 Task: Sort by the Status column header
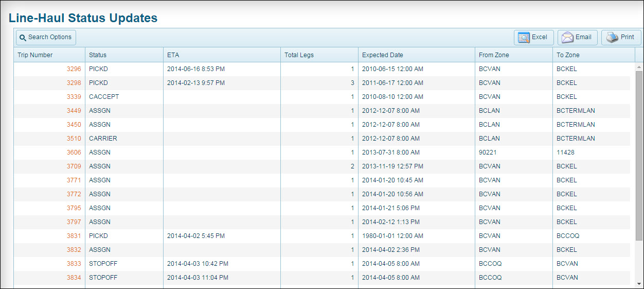click(124, 55)
